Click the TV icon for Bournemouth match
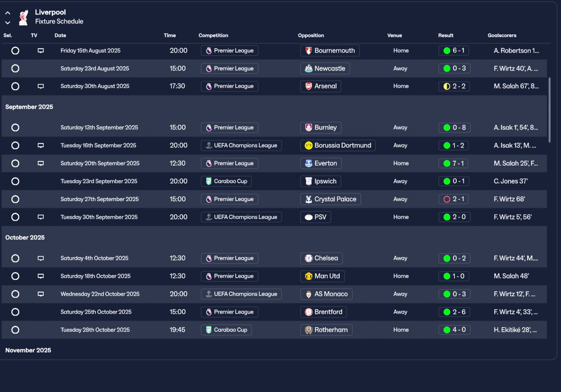The height and width of the screenshot is (392, 561). pos(41,51)
